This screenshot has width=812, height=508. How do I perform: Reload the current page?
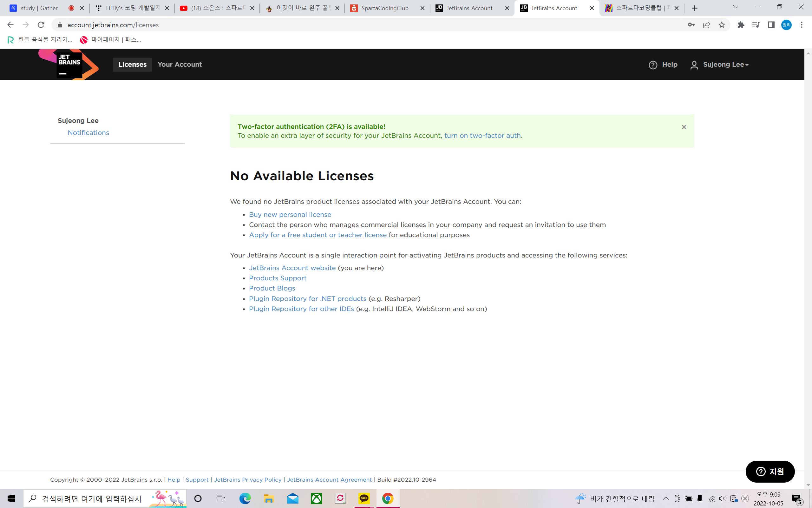pyautogui.click(x=41, y=25)
